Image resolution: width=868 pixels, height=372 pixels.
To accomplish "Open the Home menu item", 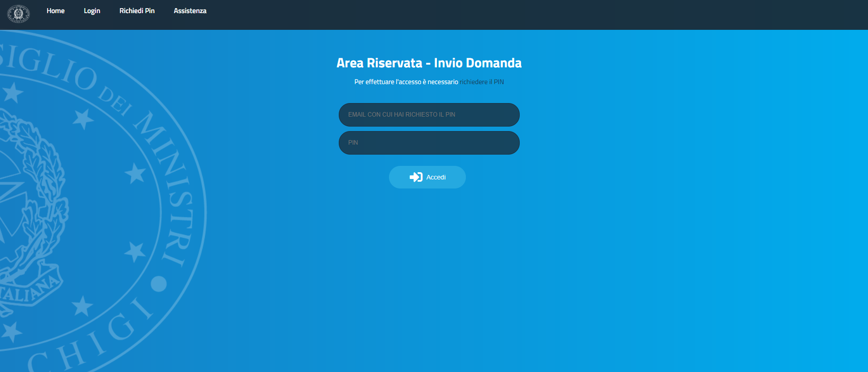I will click(x=56, y=11).
